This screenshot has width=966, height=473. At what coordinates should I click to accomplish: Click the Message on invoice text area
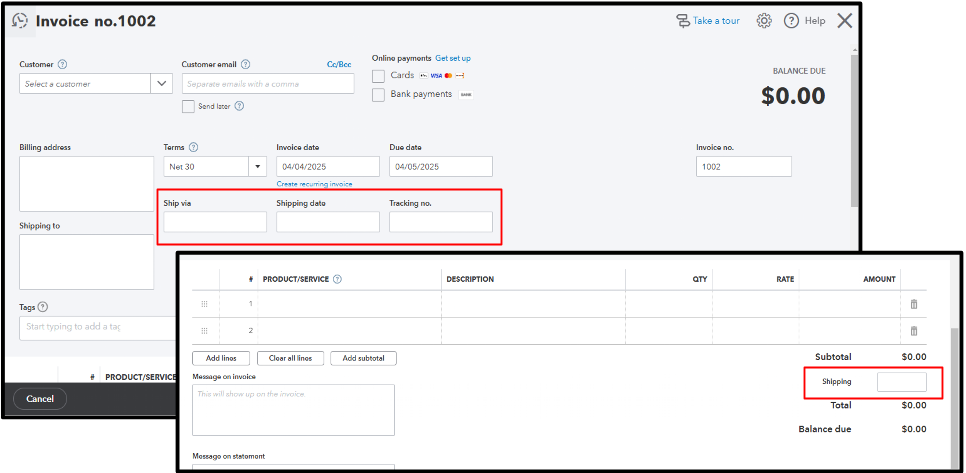(x=293, y=410)
